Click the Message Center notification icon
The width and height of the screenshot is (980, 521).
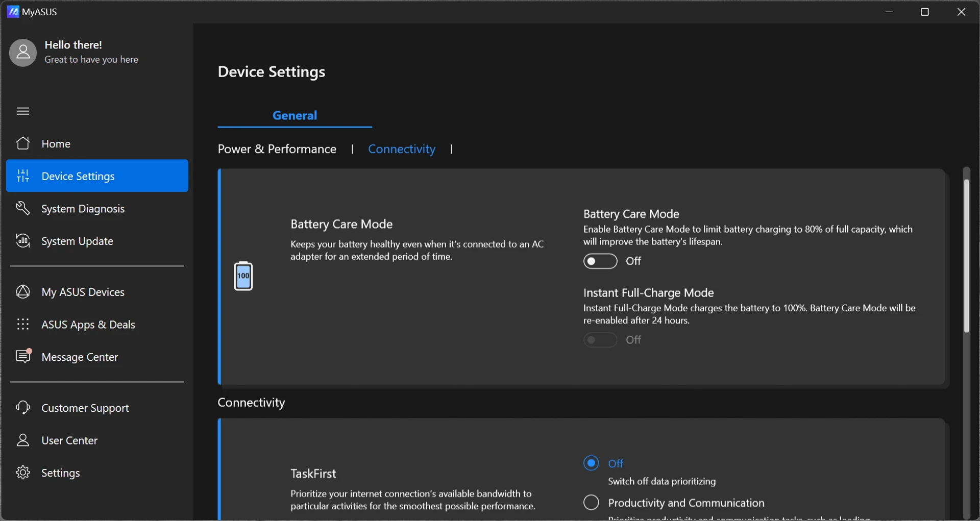23,356
